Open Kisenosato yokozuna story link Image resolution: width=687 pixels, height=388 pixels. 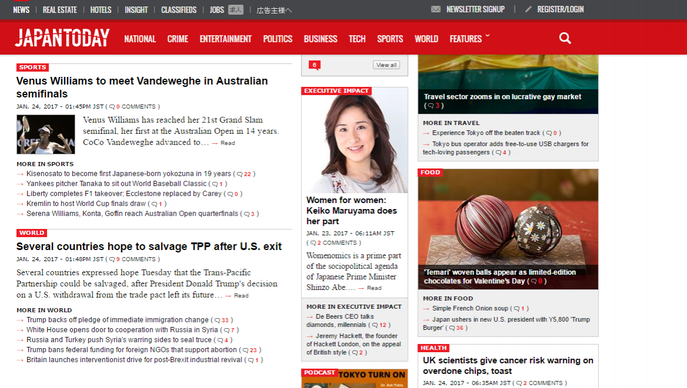pos(128,173)
